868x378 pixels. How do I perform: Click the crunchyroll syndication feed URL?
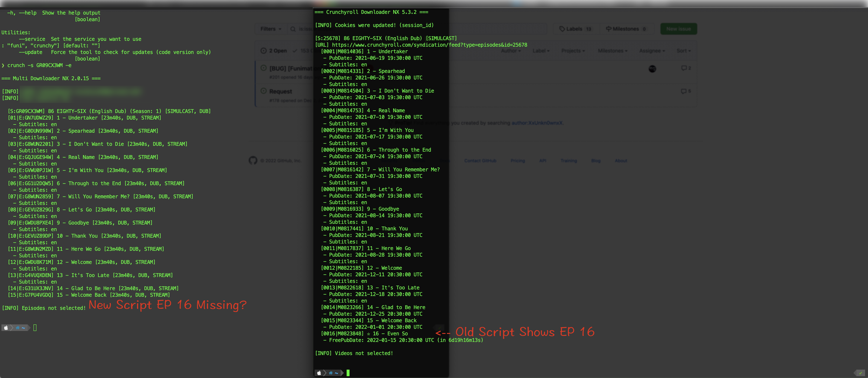point(430,45)
